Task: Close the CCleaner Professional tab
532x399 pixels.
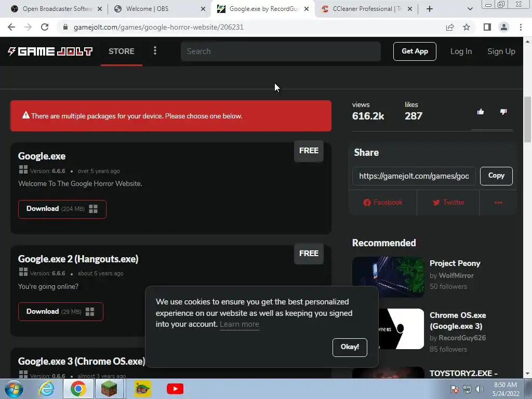Action: pos(410,9)
